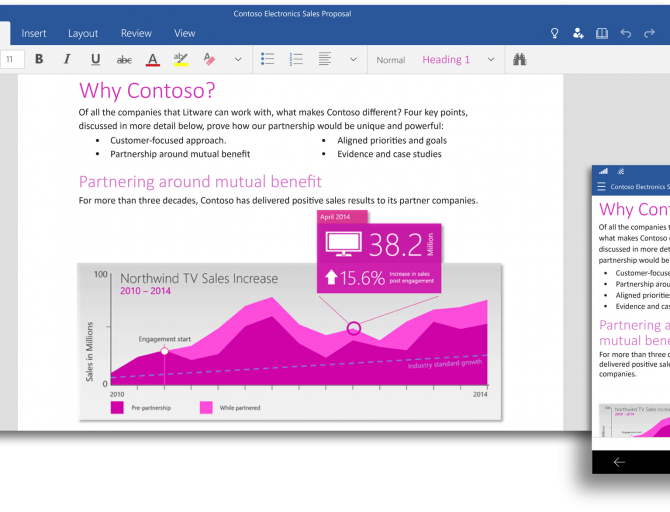670x512 pixels.
Task: Apply numbered list formatting
Action: 295,60
